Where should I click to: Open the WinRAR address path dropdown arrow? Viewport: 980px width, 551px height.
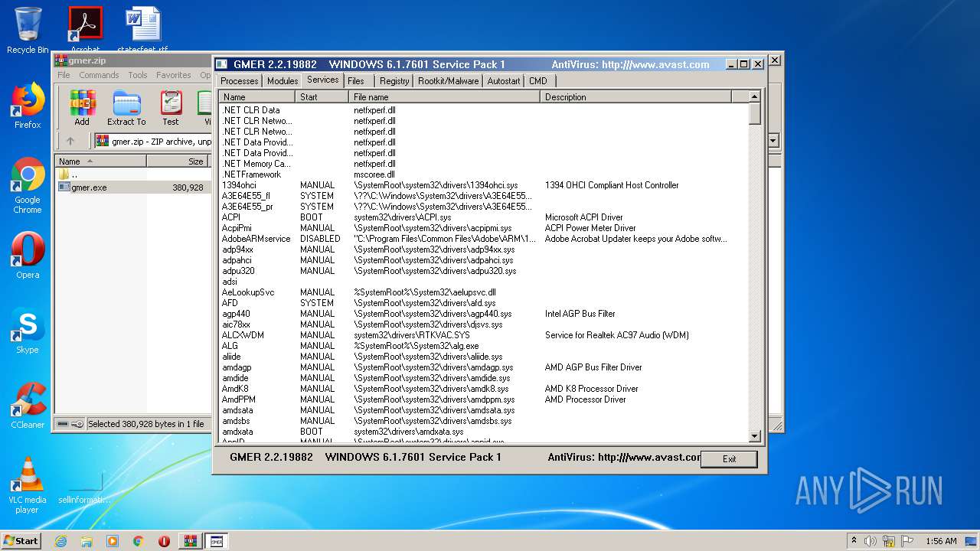773,141
